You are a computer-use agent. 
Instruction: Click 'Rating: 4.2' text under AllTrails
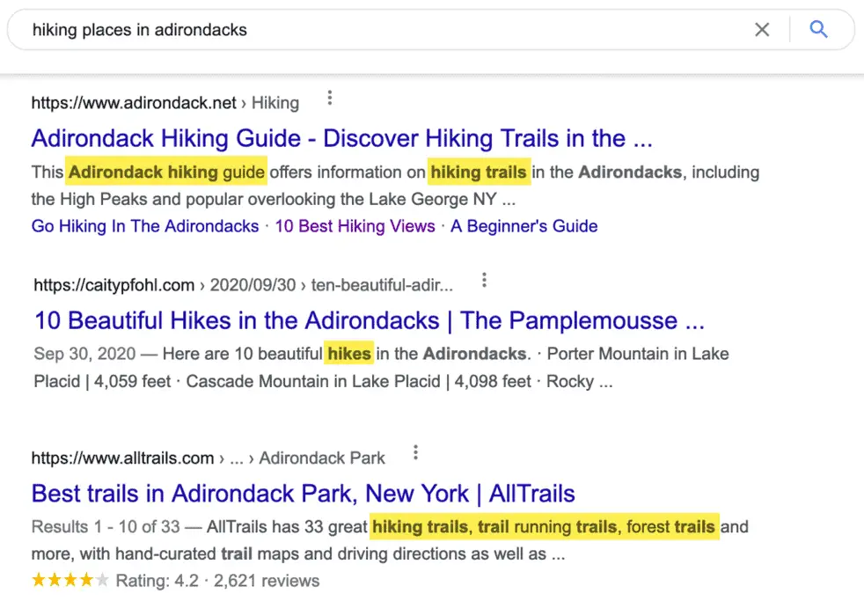157,580
